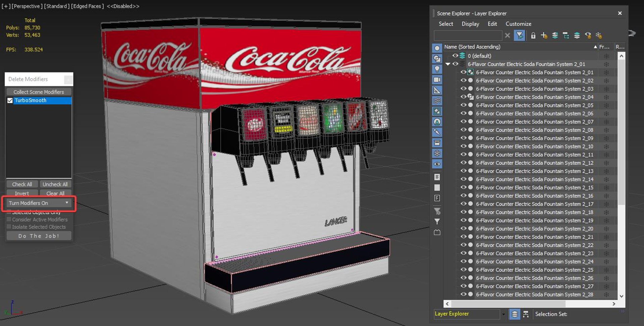Toggle visibility of parent layer System 2_01

pos(455,64)
